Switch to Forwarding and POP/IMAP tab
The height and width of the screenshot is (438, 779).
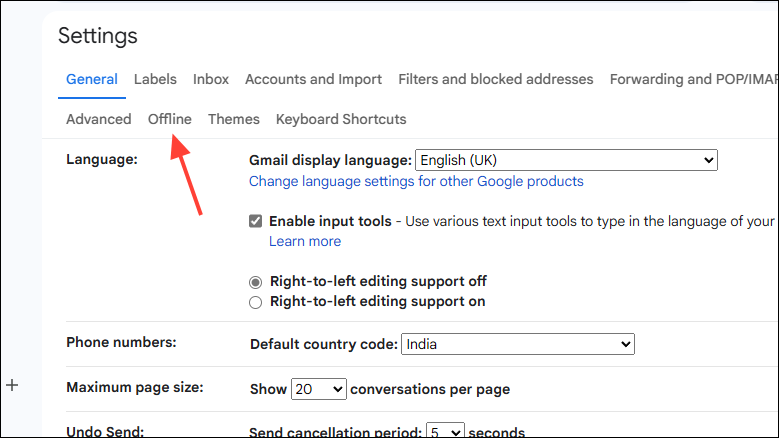(693, 79)
